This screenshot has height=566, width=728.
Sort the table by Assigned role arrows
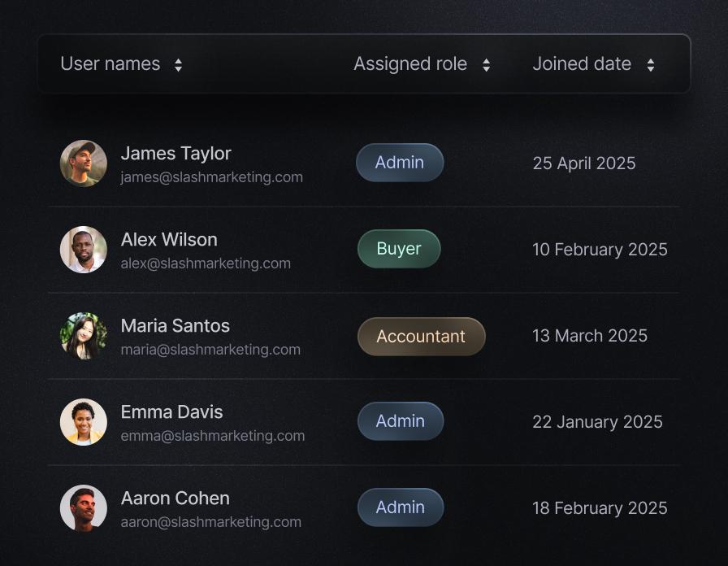click(x=486, y=65)
